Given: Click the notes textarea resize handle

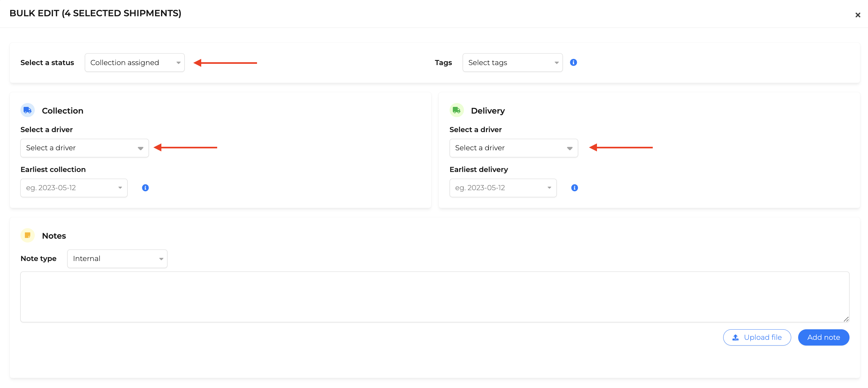Looking at the screenshot, I should tap(846, 319).
